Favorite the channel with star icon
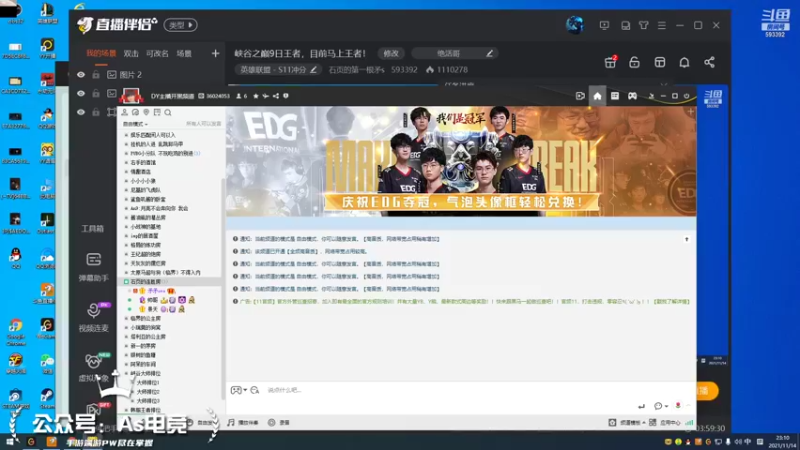Viewport: 800px width, 450px height. [x=256, y=96]
